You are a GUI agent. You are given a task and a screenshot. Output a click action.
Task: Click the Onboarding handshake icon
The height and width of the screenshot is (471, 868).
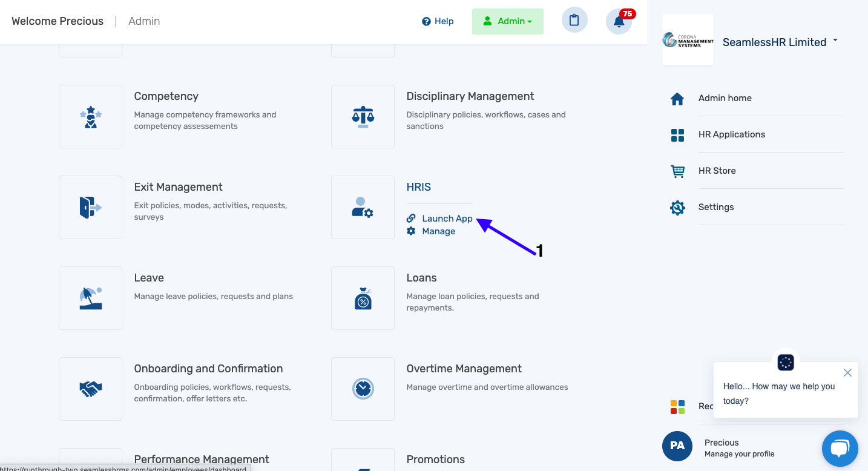point(90,389)
